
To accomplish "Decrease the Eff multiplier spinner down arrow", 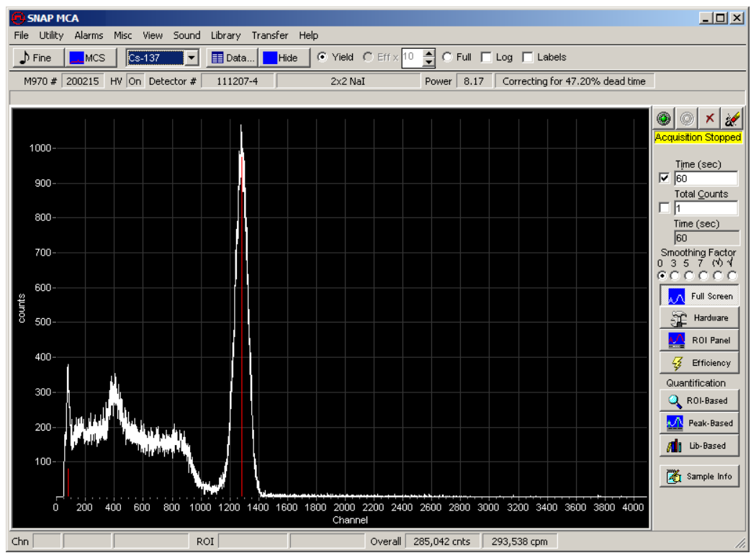I will [428, 62].
